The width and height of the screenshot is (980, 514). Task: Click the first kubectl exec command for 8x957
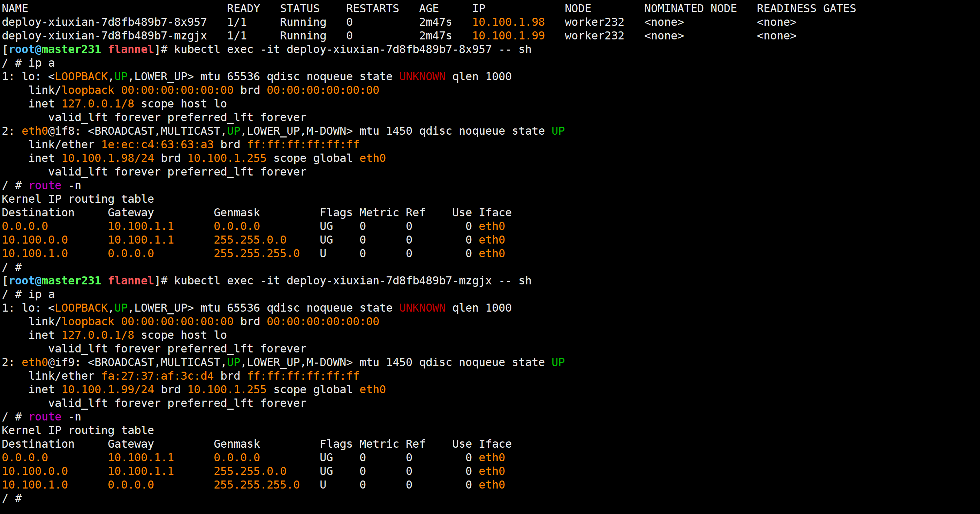coord(353,49)
